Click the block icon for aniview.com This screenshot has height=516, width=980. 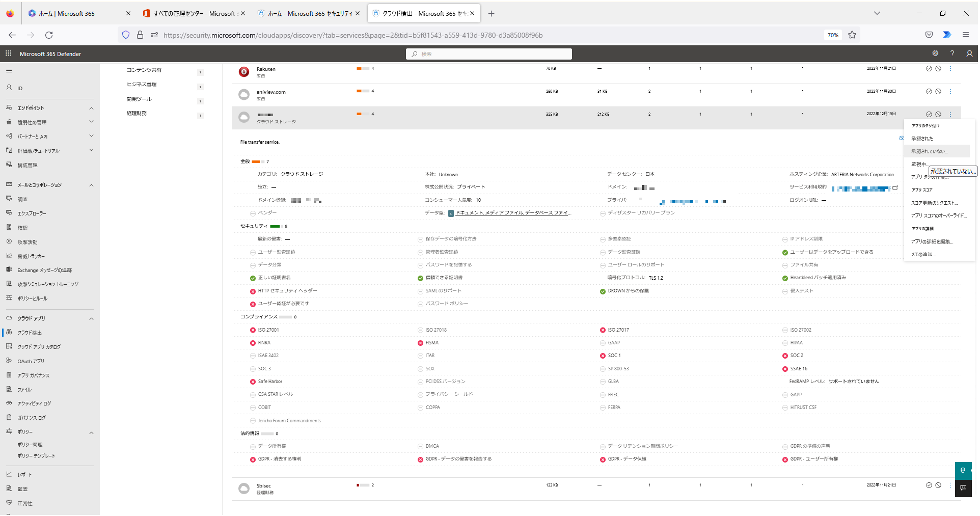[x=938, y=92]
